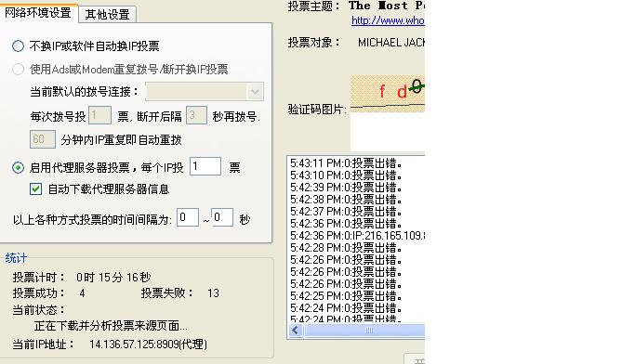Click the 投票对象 value MICHAEL JACK
This screenshot has height=364, width=635.
coord(391,43)
